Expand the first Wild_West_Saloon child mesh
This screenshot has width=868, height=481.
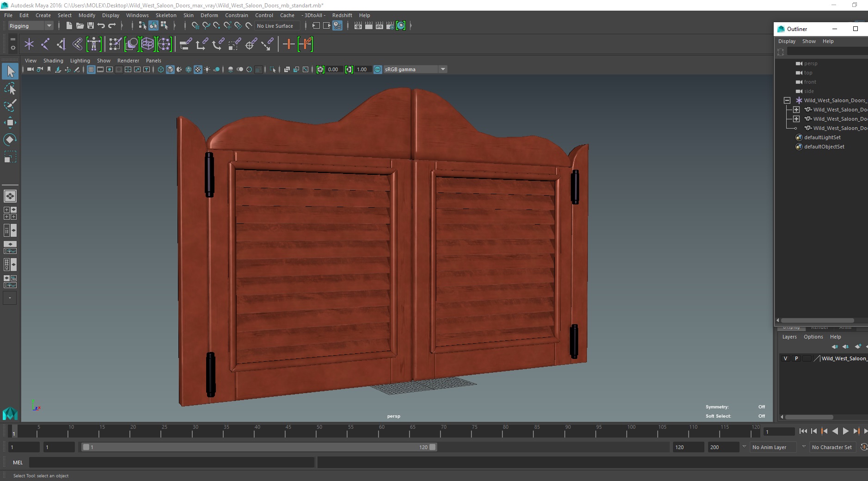point(796,110)
